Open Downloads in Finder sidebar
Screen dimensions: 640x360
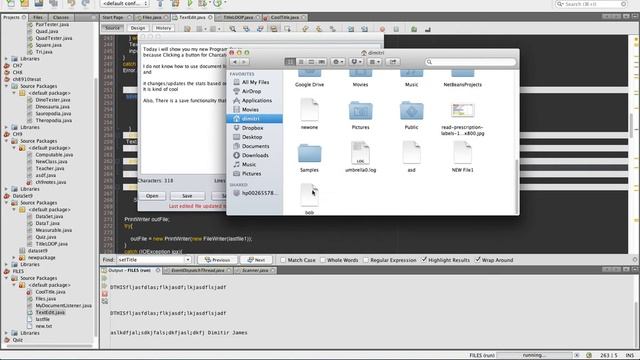254,155
